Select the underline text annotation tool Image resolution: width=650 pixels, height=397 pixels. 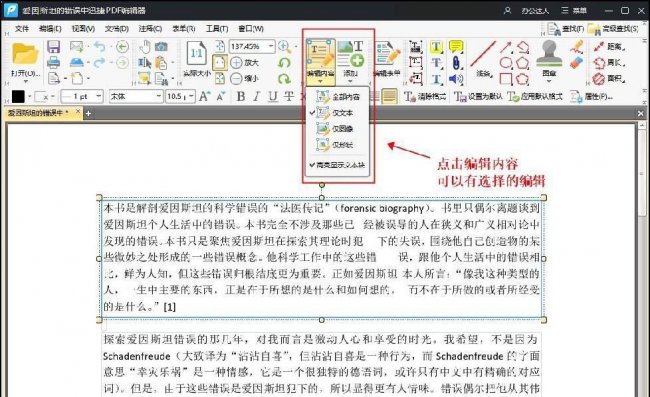point(436,79)
